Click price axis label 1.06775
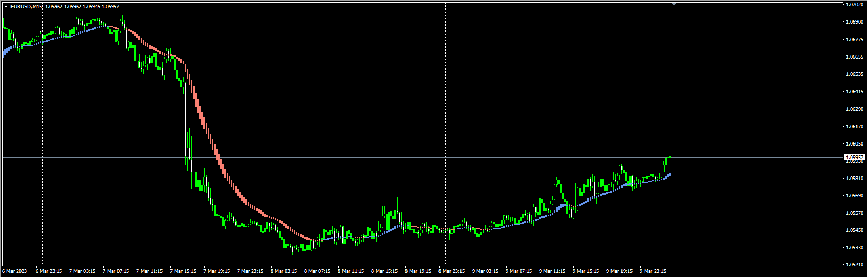Viewport: 868px width, 278px height. point(854,39)
